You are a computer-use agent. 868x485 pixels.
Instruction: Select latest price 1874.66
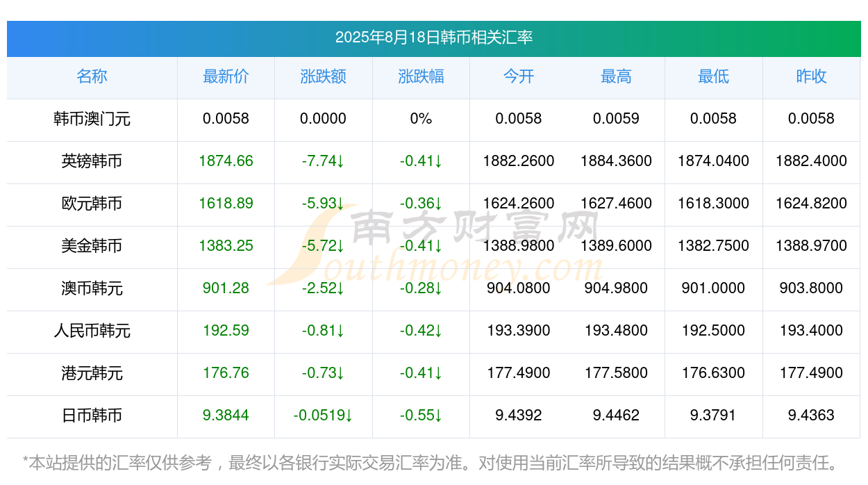point(226,161)
